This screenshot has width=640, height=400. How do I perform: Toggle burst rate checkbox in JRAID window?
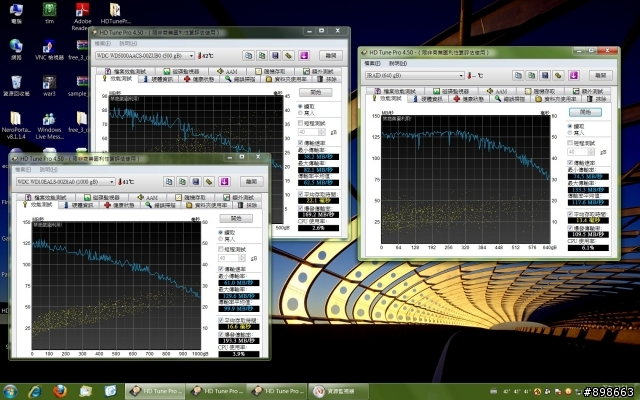tap(570, 228)
